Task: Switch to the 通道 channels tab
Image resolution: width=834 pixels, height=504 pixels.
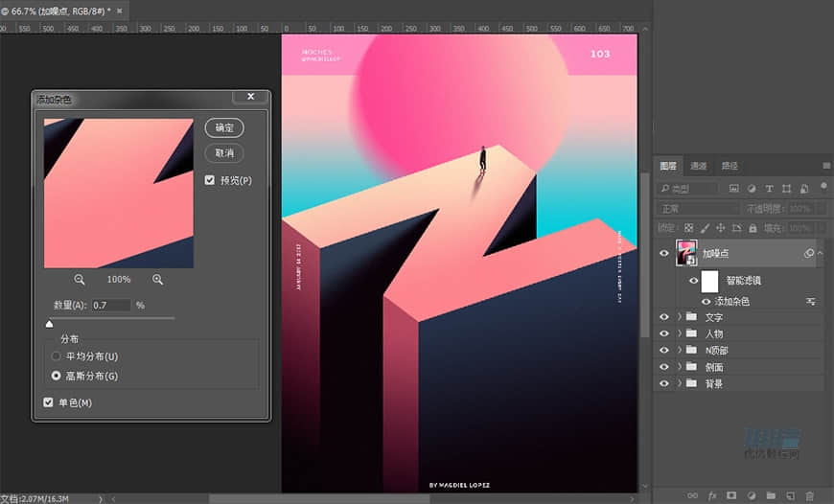Action: point(699,166)
